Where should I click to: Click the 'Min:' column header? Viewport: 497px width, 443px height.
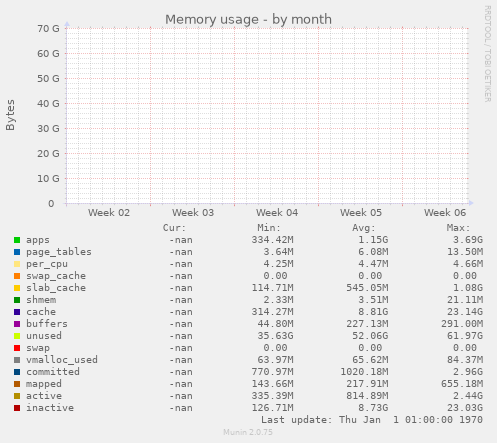[269, 228]
